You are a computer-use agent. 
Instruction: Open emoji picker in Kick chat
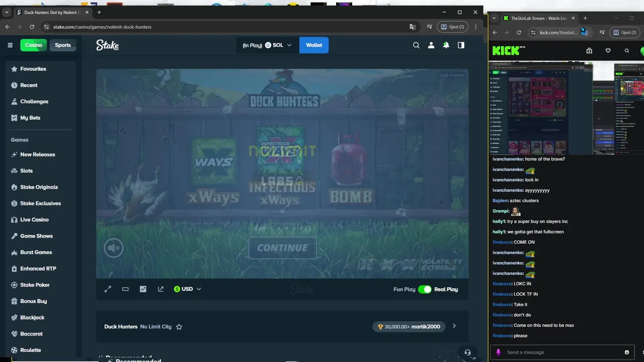pyautogui.click(x=627, y=352)
